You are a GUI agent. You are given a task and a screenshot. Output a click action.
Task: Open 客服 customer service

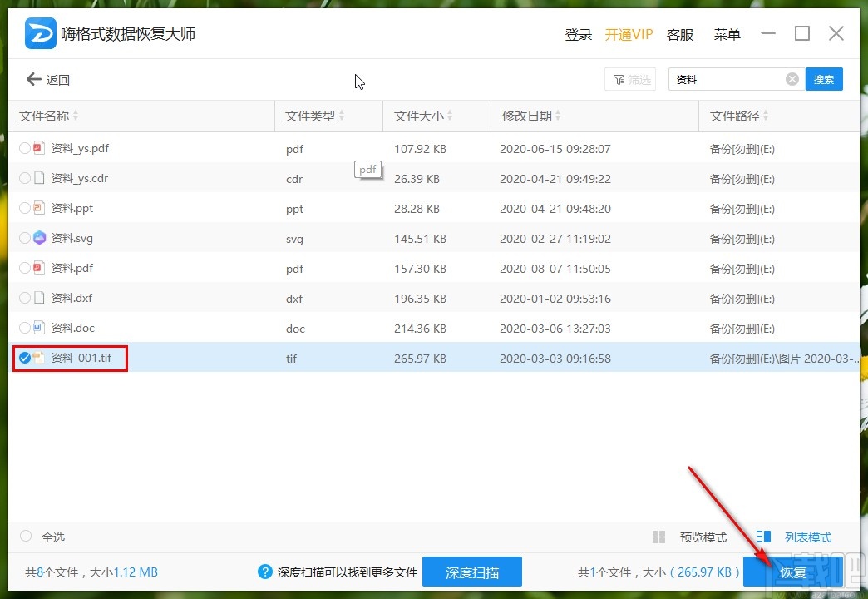tap(679, 35)
